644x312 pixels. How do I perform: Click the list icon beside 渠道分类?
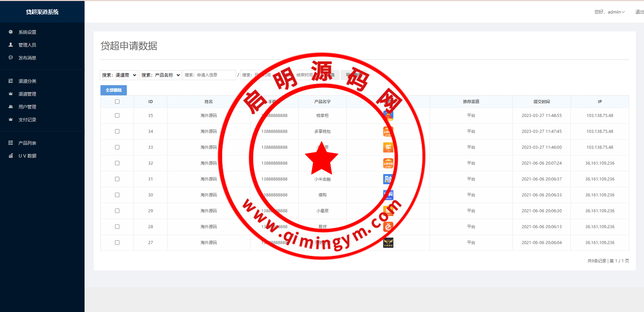[11, 81]
